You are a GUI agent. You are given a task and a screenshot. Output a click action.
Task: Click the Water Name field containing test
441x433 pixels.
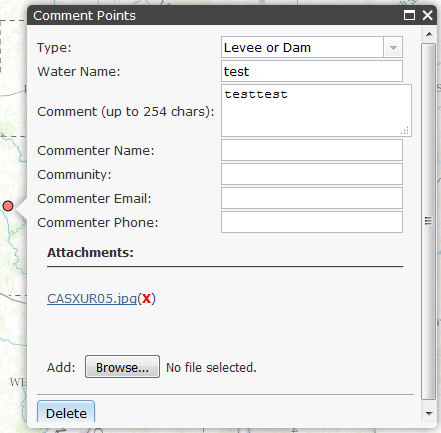coord(312,71)
